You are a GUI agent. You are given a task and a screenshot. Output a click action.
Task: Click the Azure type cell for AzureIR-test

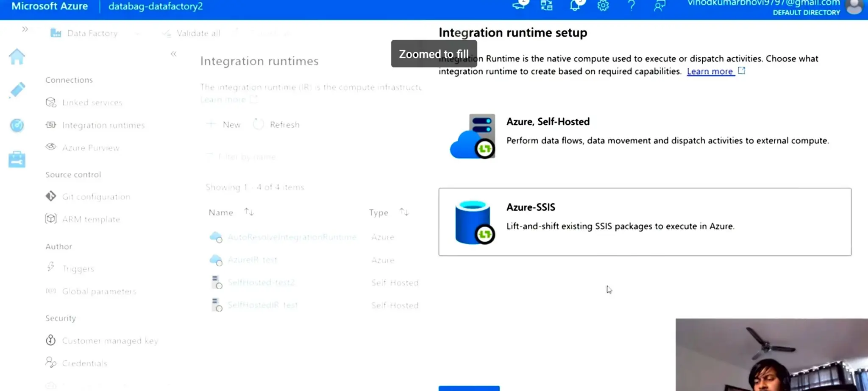pos(383,260)
